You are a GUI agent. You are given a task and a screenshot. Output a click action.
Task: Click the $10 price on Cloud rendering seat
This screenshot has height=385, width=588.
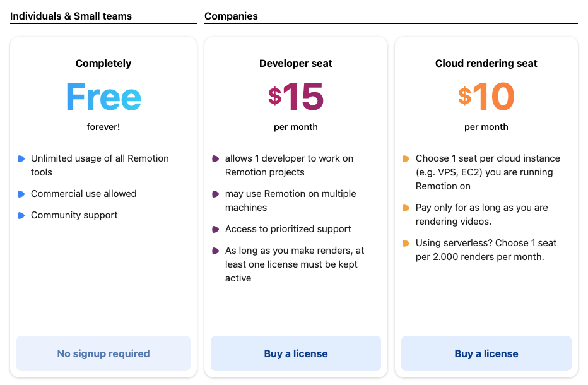tap(486, 97)
